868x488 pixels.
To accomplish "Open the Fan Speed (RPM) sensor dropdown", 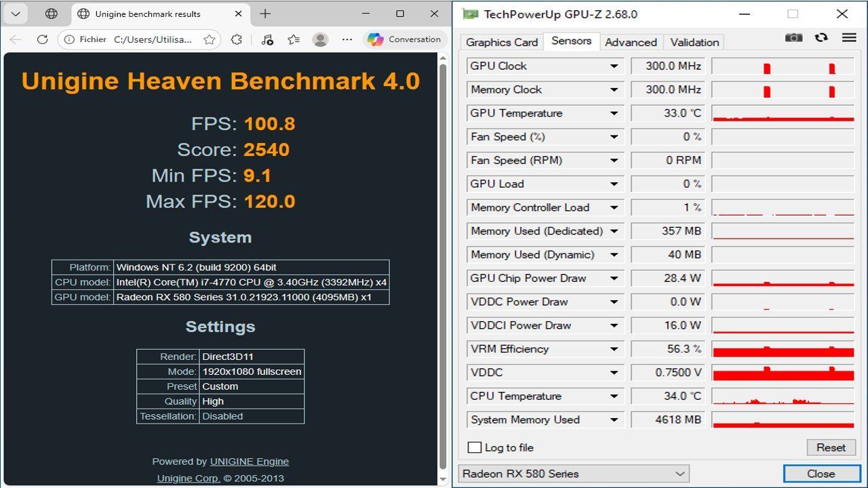I will click(x=614, y=160).
